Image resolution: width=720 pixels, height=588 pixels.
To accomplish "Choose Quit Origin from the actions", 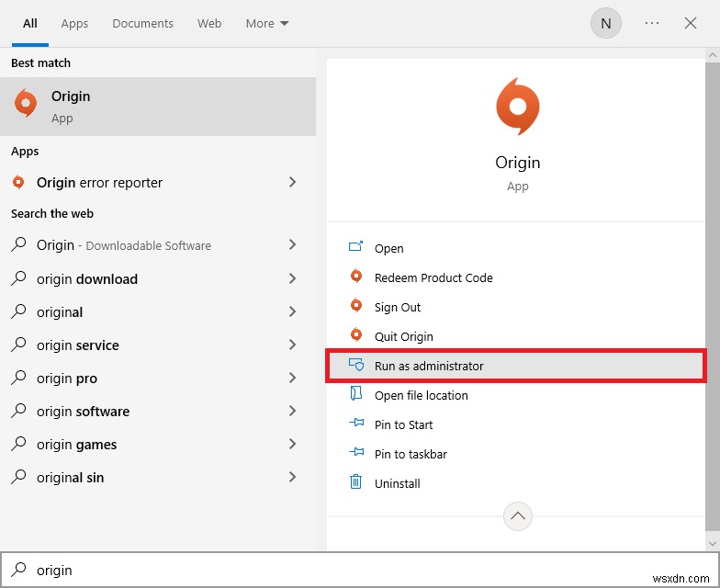I will point(403,336).
